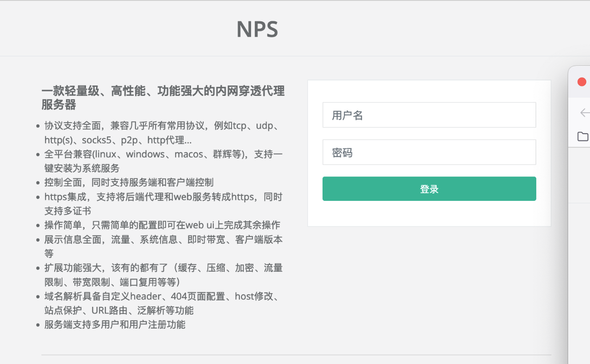Click the bullet starting with https集成
The width and height of the screenshot is (590, 364).
(164, 204)
